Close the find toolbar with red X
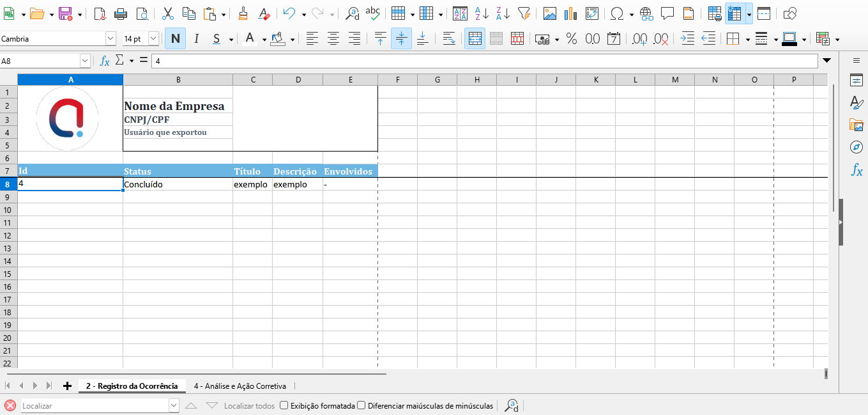This screenshot has width=868, height=415. pos(10,405)
